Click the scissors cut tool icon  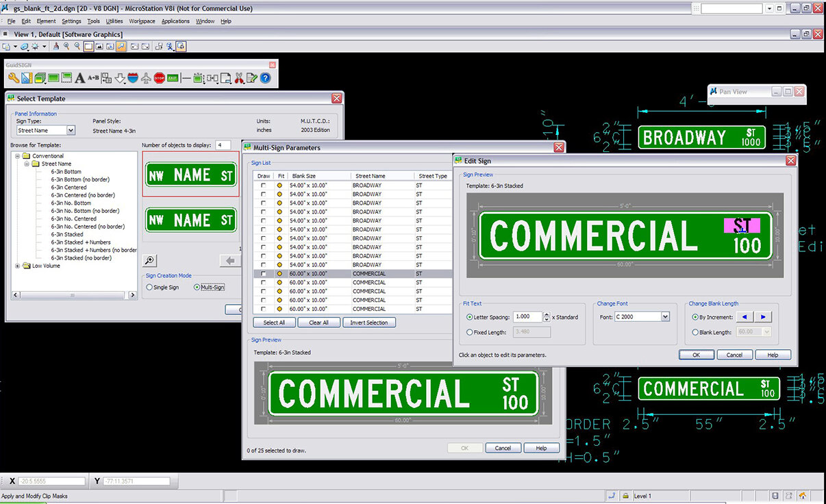coord(239,78)
